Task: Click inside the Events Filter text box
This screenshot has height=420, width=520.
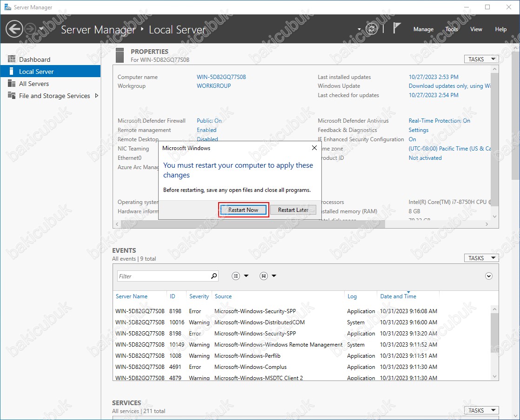Action: click(164, 276)
